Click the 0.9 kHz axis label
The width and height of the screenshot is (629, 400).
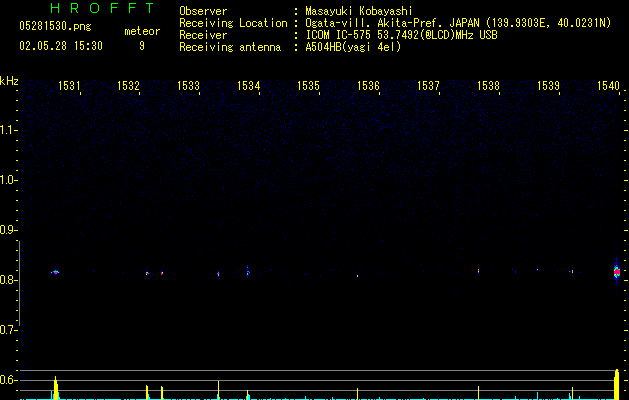[x=9, y=230]
